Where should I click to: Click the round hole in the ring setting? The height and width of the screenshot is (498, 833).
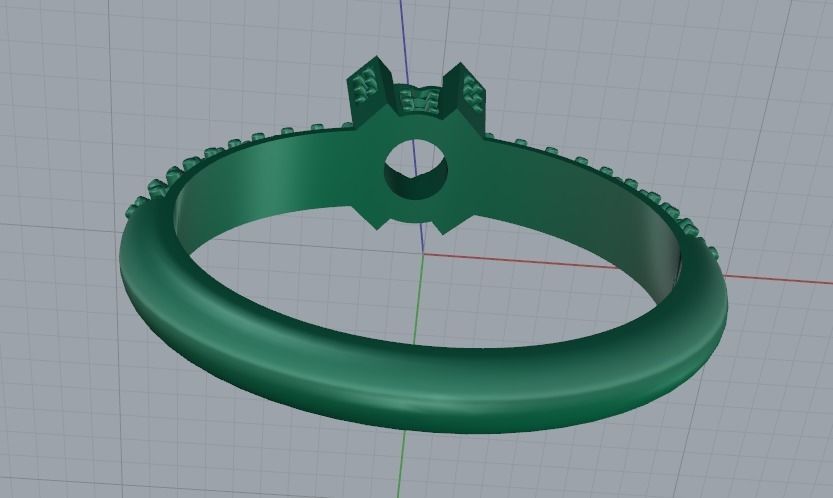416,168
